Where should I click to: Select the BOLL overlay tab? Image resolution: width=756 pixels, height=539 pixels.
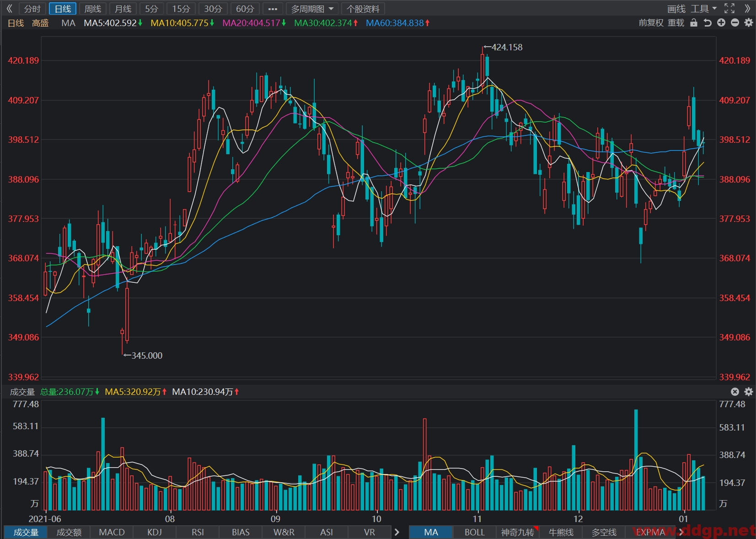(x=474, y=532)
